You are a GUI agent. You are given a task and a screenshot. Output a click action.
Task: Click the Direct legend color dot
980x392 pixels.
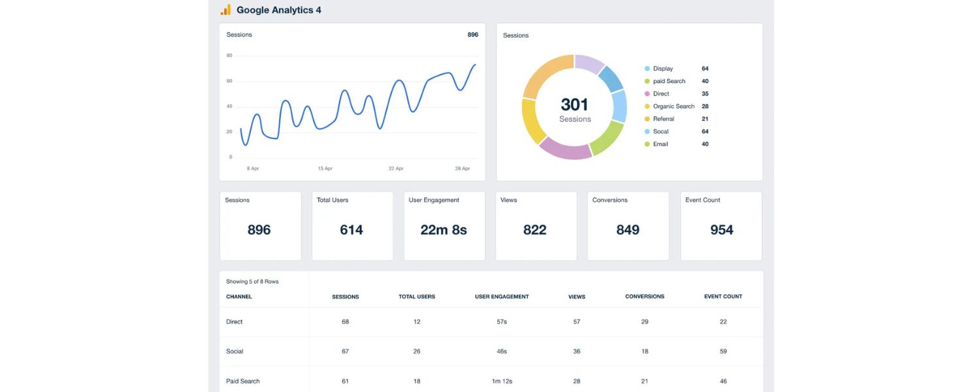[647, 93]
